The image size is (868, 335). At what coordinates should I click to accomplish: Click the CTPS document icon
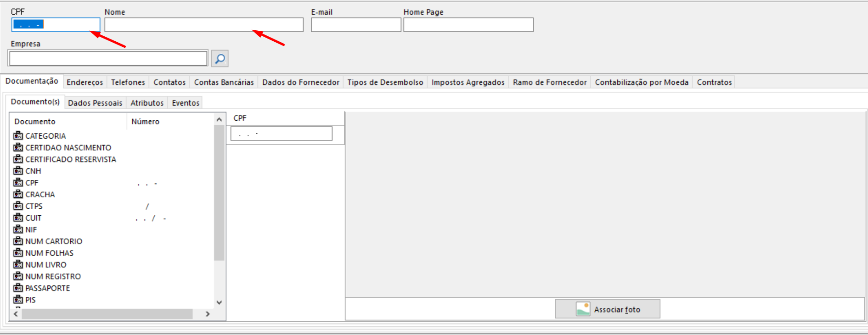18,206
